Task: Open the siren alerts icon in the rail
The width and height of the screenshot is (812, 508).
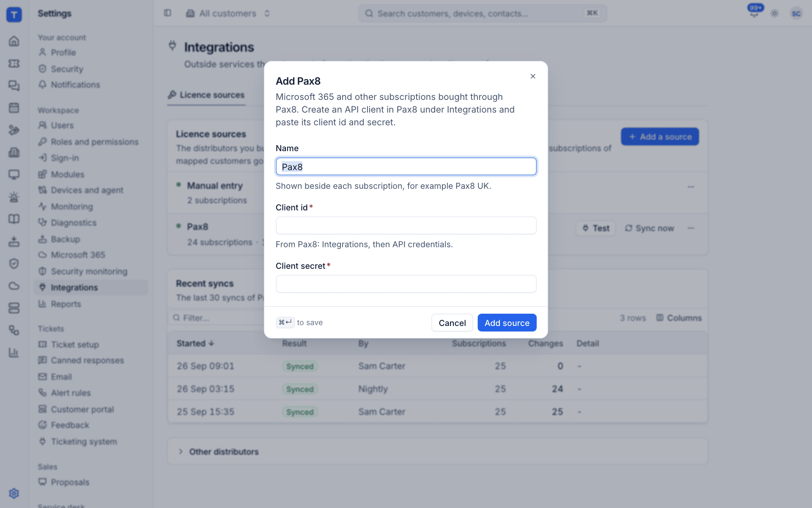Action: point(14,197)
